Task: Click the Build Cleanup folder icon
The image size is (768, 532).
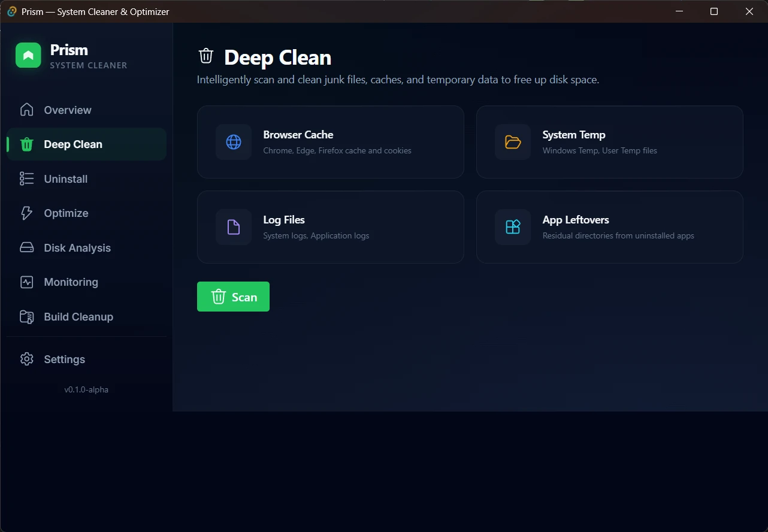Action: coord(26,317)
